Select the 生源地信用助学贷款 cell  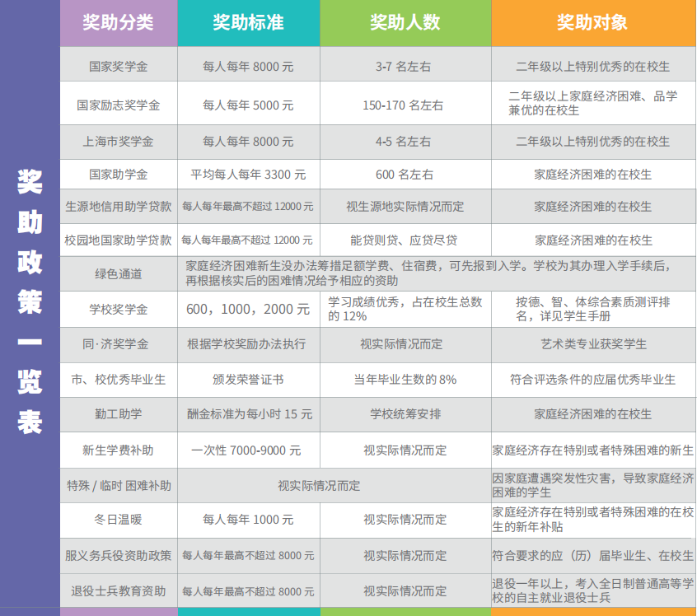click(x=119, y=207)
